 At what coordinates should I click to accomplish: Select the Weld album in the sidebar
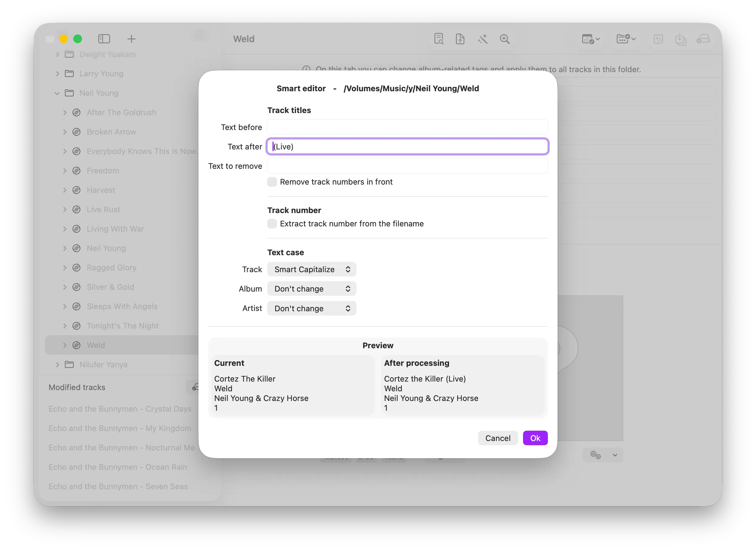96,345
